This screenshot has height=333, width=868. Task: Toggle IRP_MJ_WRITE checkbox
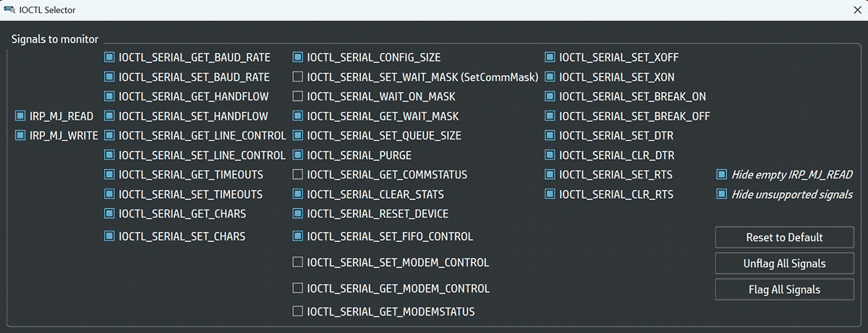[x=20, y=135]
